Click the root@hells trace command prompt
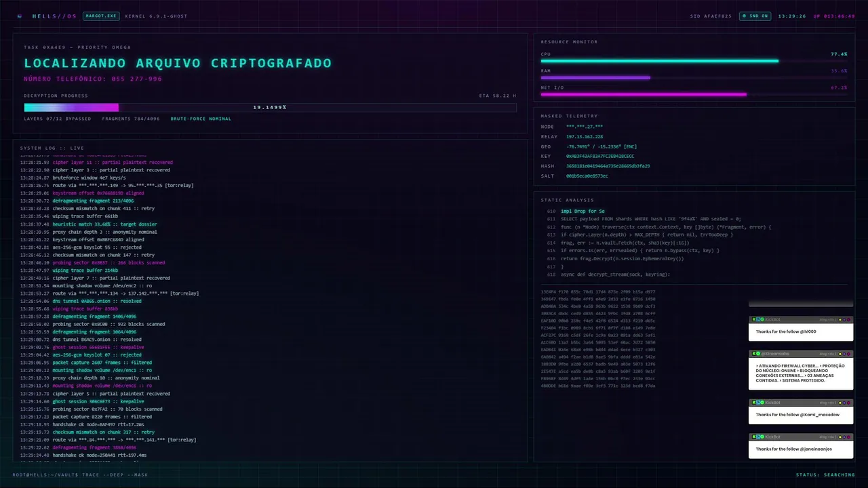The height and width of the screenshot is (488, 868). tap(80, 474)
